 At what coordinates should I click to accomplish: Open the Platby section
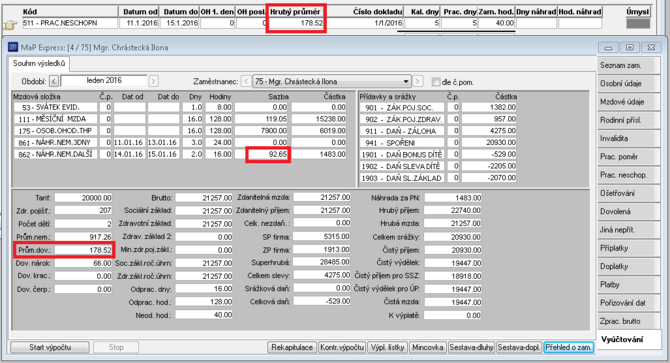(628, 285)
